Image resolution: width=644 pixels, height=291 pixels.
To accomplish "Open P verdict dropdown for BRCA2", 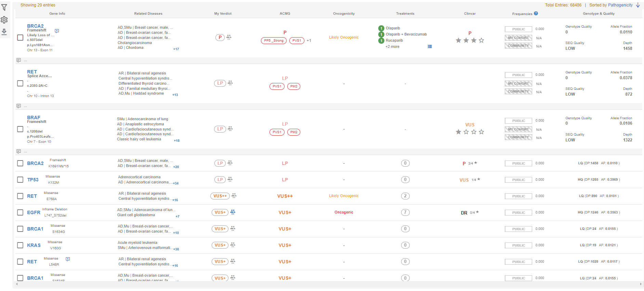I will [x=220, y=37].
